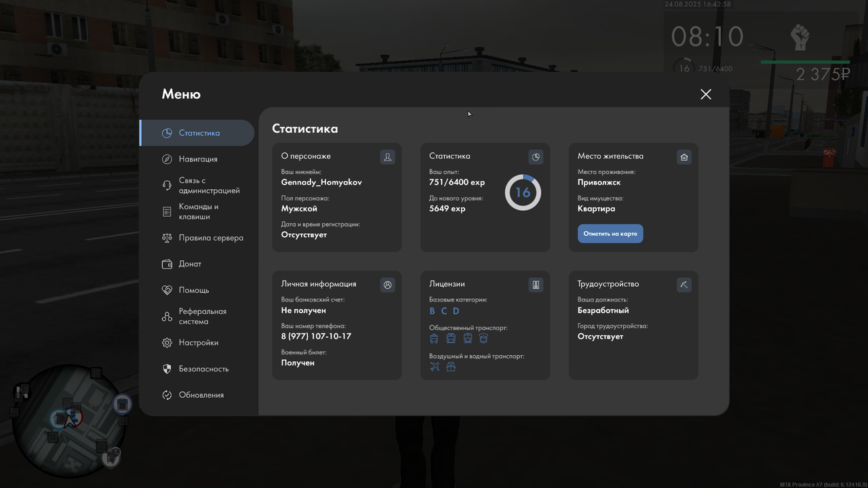
Task: Click the pie chart icon beside Статистика
Action: [167, 133]
